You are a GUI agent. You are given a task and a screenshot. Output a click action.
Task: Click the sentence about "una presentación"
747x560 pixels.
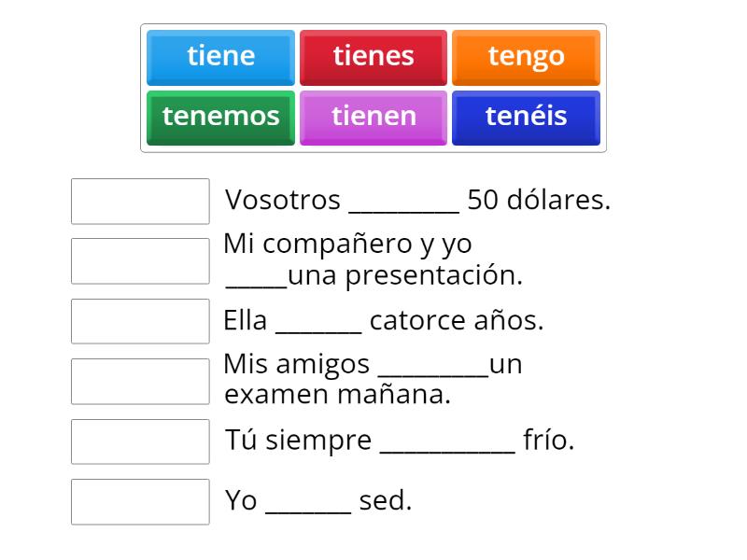[x=373, y=260]
